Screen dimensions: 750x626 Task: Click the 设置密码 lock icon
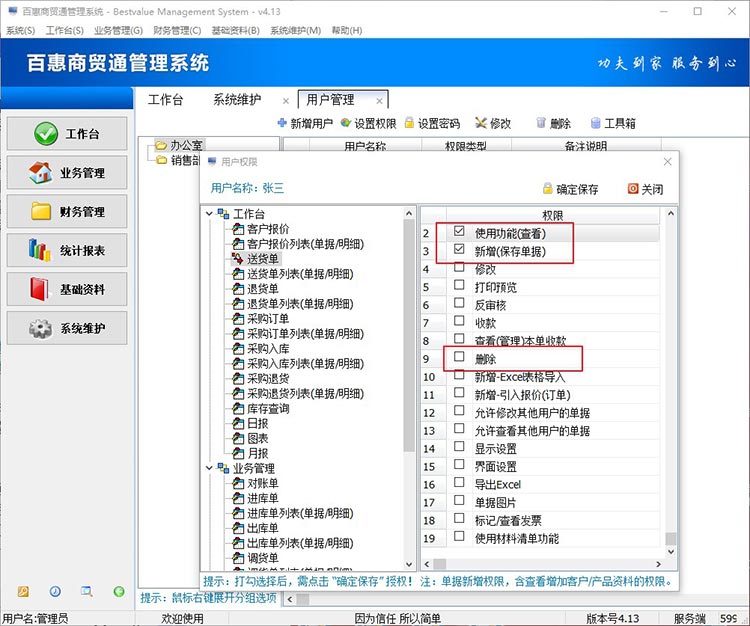click(x=409, y=123)
